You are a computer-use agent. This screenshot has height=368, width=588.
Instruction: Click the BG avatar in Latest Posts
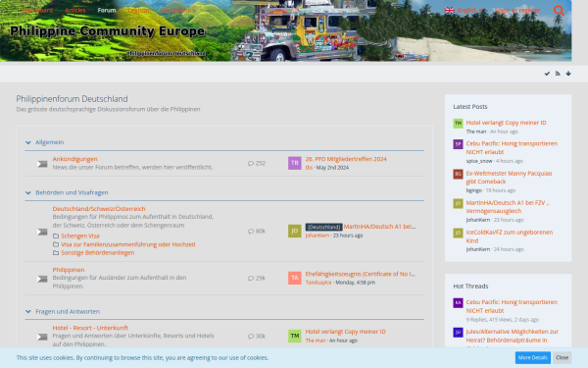pos(458,174)
